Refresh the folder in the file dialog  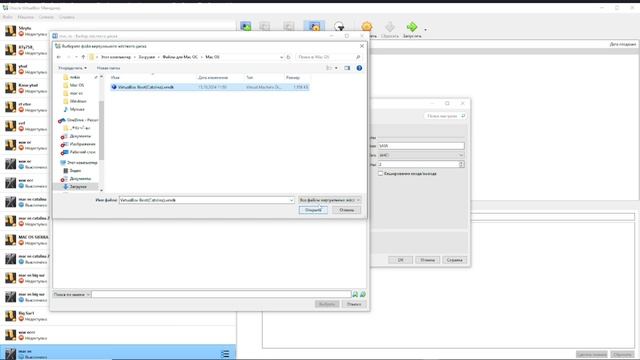(x=288, y=57)
